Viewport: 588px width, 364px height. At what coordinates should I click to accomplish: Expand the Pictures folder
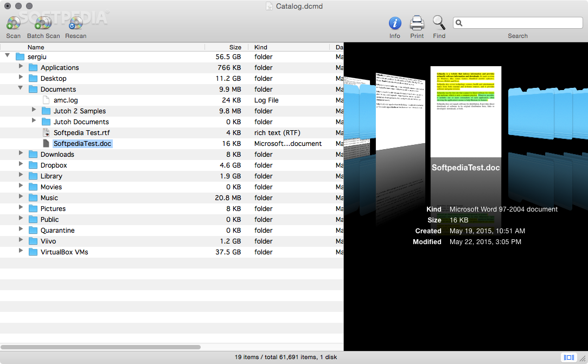[x=21, y=208]
